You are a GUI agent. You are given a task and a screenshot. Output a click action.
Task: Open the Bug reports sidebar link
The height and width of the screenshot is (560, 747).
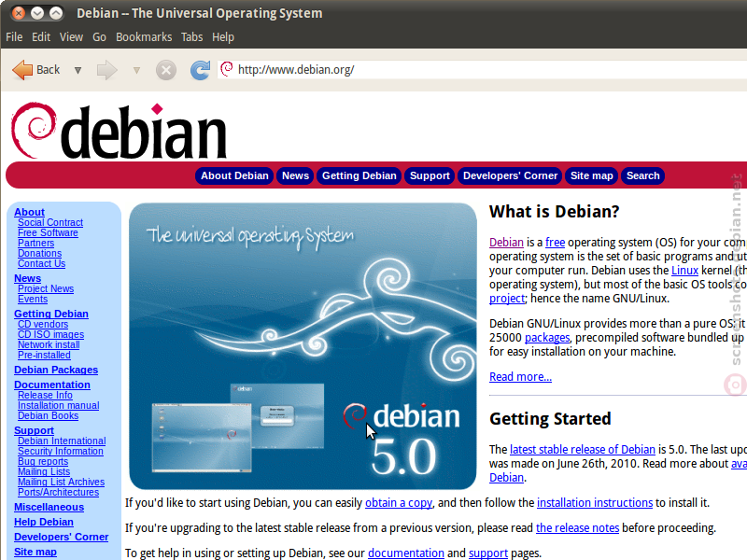coord(43,461)
